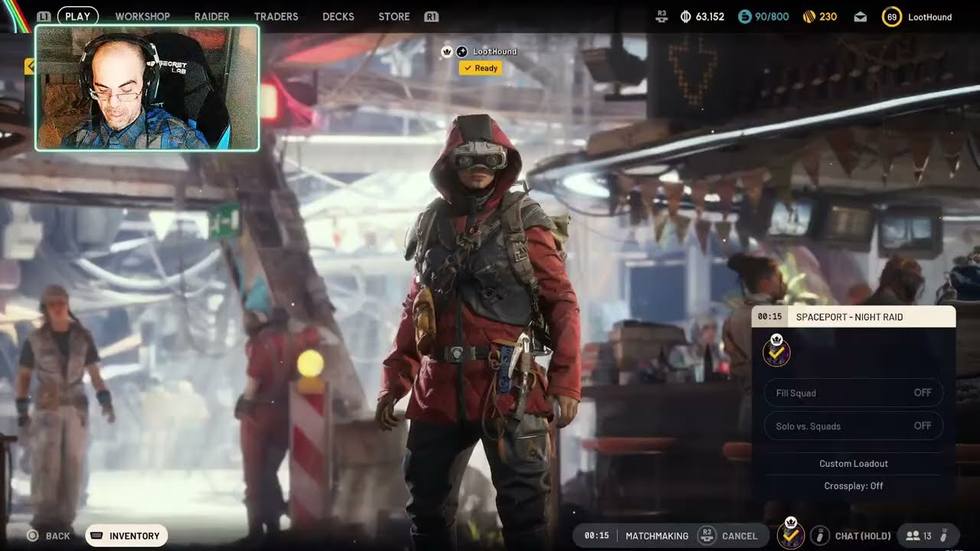Open the WORKSHOP tab
Screen dimensions: 980x551
coord(142,16)
